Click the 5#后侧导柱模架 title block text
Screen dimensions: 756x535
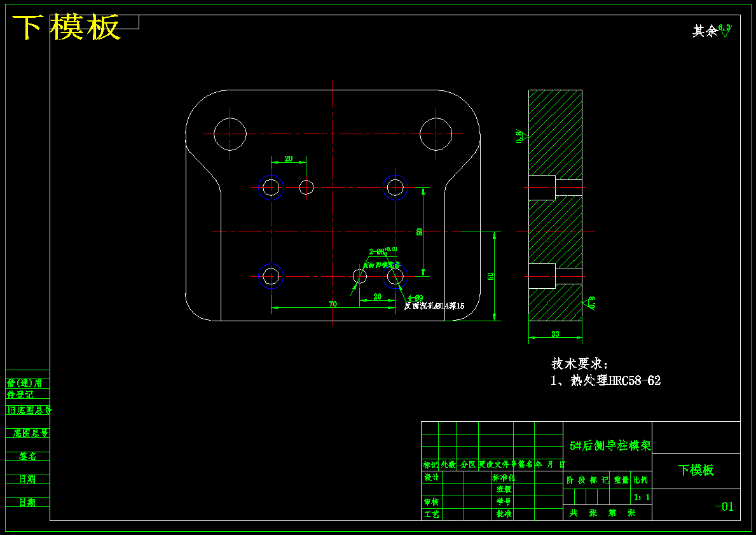point(610,446)
